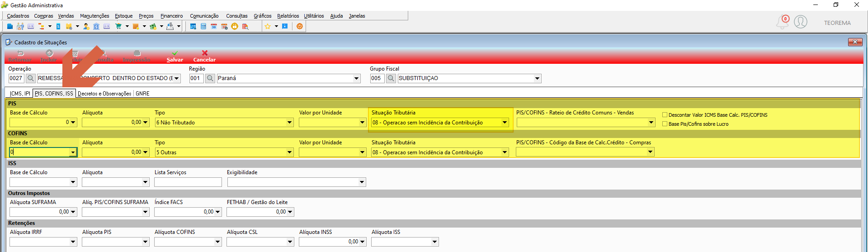Expand the Alíquota IRRF dropdown

(x=73, y=242)
